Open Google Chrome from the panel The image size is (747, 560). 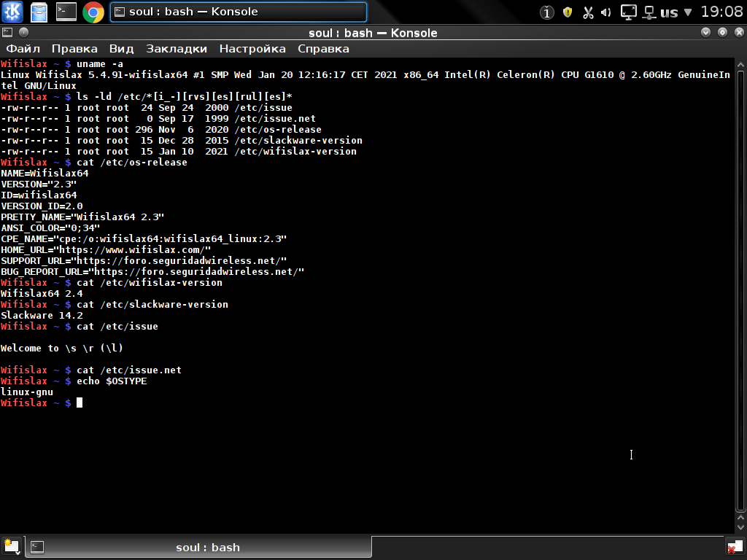(x=93, y=12)
